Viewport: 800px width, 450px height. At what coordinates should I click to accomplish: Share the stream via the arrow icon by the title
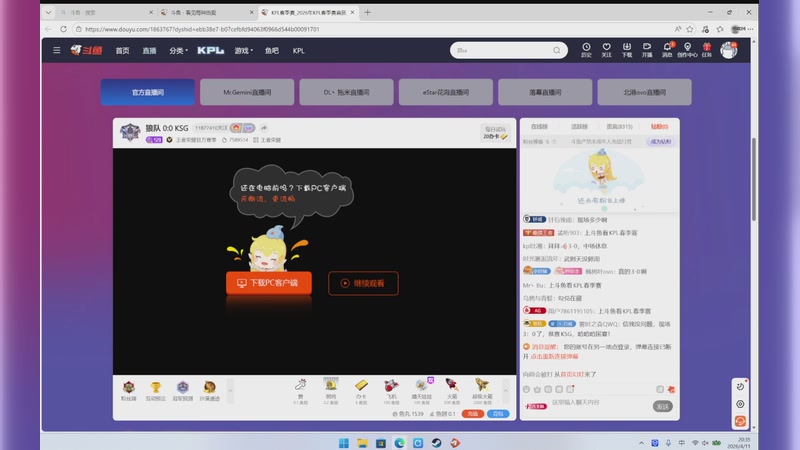[x=264, y=128]
